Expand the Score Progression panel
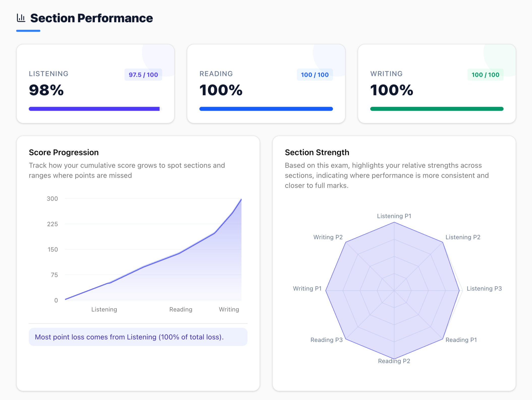Image resolution: width=532 pixels, height=400 pixels. click(64, 152)
